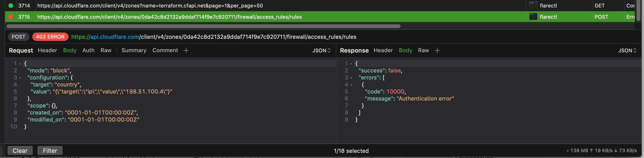This screenshot has width=644, height=158.
Task: Open the Comment tab
Action: tap(165, 50)
